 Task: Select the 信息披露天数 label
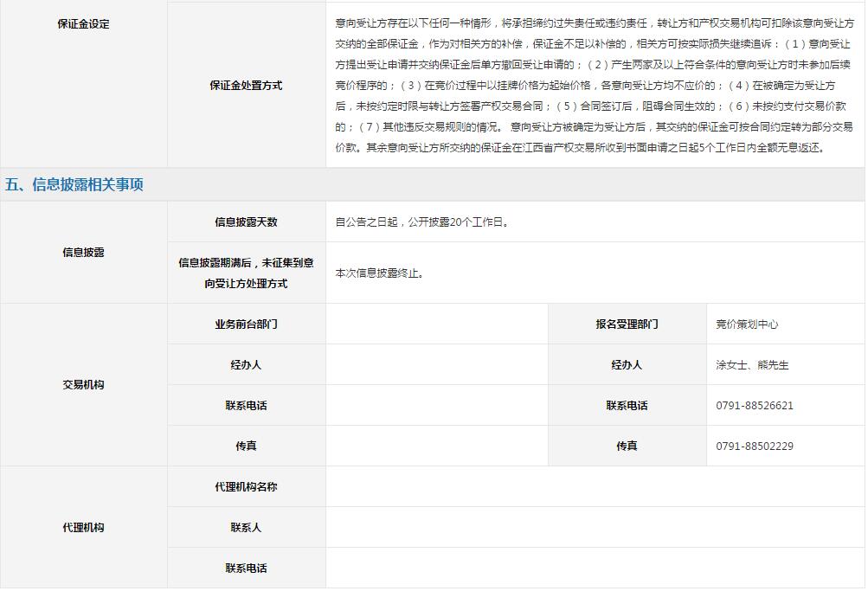246,222
